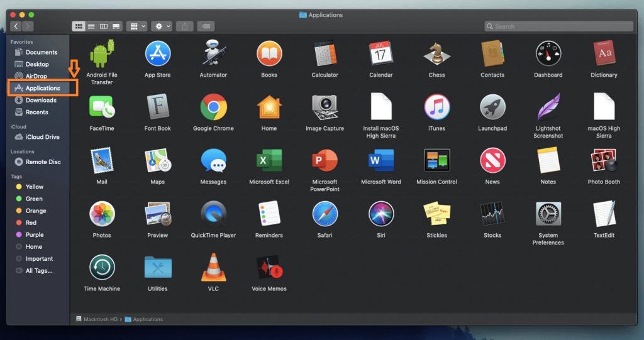644x340 pixels.
Task: Filter by the Purple tag
Action: pos(36,234)
